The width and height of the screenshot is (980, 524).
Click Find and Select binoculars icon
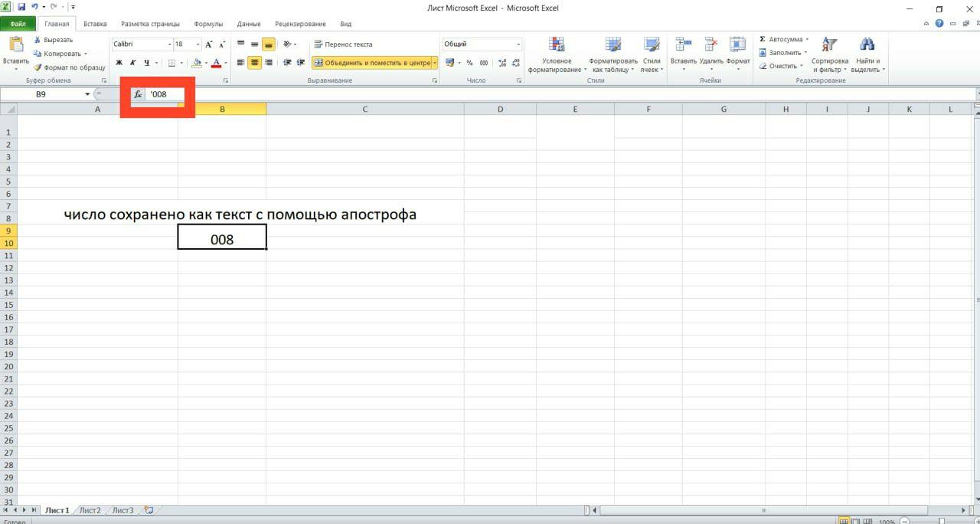pos(867,45)
